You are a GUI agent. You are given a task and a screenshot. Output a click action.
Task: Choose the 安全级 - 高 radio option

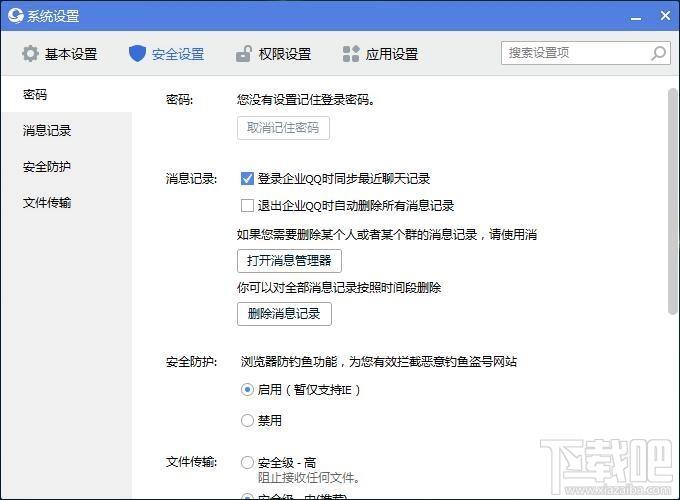[x=247, y=462]
